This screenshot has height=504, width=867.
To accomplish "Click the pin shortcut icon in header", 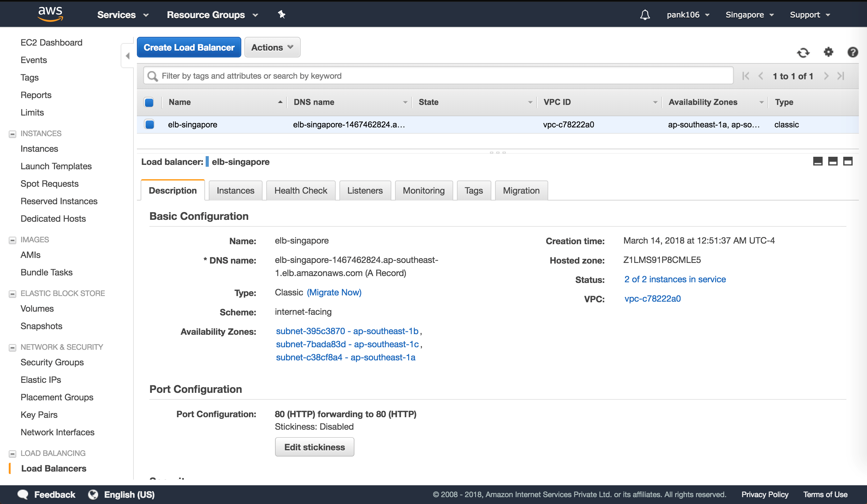I will [281, 14].
